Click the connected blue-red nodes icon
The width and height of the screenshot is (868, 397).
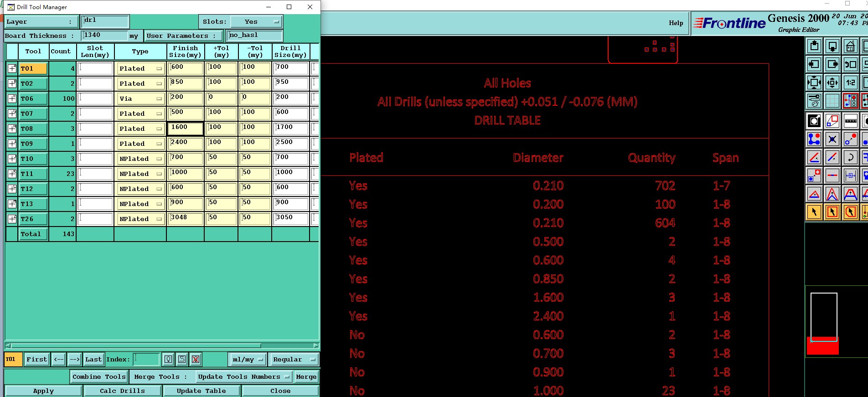point(814,139)
